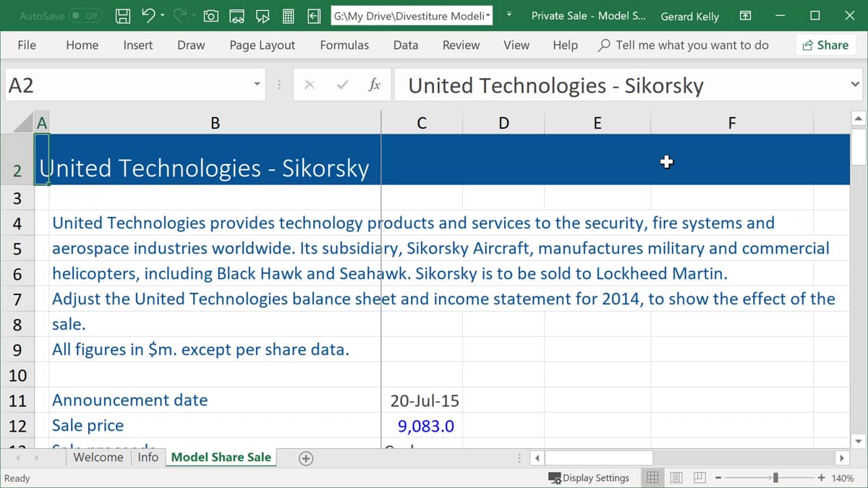Expand the formula bar with its chevron

click(x=855, y=85)
